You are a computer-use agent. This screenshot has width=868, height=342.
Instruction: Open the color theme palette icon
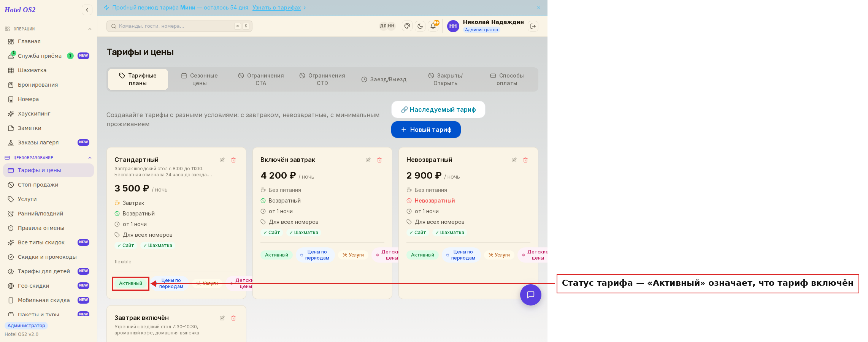pyautogui.click(x=407, y=26)
